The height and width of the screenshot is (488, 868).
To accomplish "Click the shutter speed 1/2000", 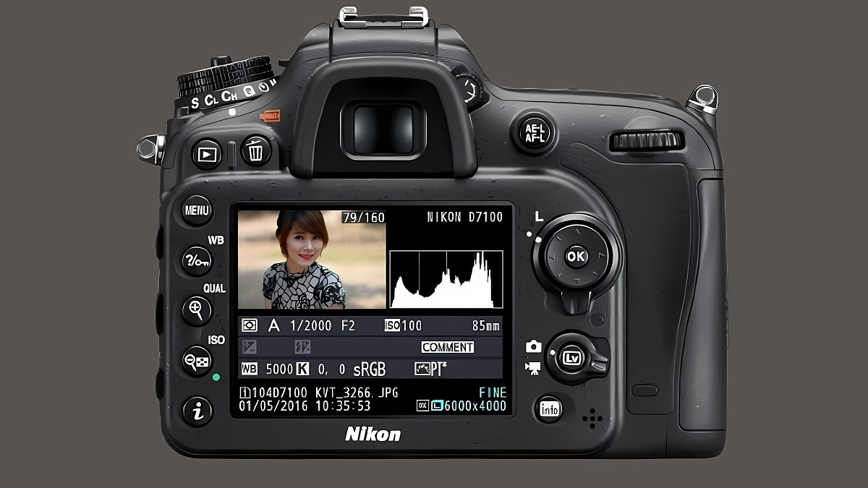I will tap(311, 326).
